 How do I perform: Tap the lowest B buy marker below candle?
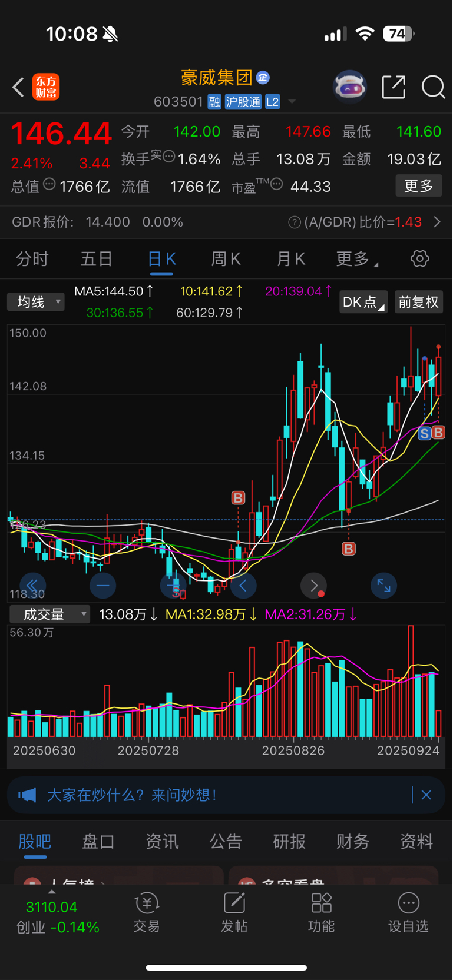(x=349, y=549)
